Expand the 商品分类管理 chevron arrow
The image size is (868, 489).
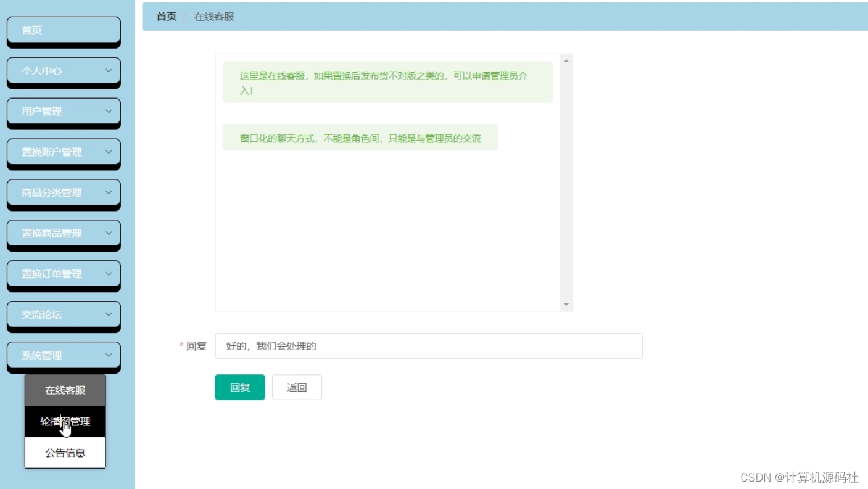109,192
